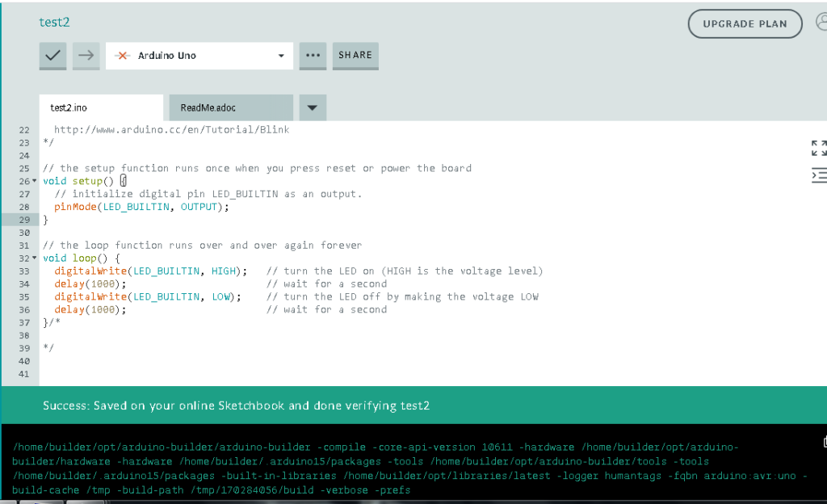Open the user profile icon
The height and width of the screenshot is (504, 827).
tap(821, 23)
